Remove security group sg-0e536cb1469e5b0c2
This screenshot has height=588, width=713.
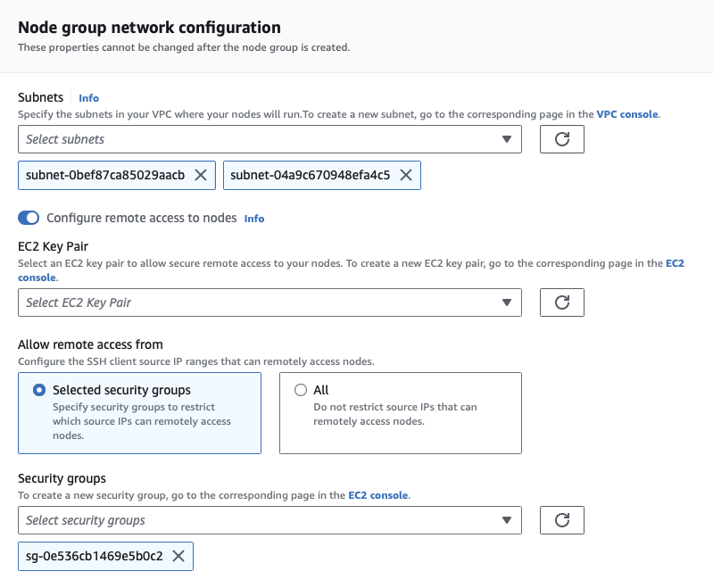(x=178, y=556)
